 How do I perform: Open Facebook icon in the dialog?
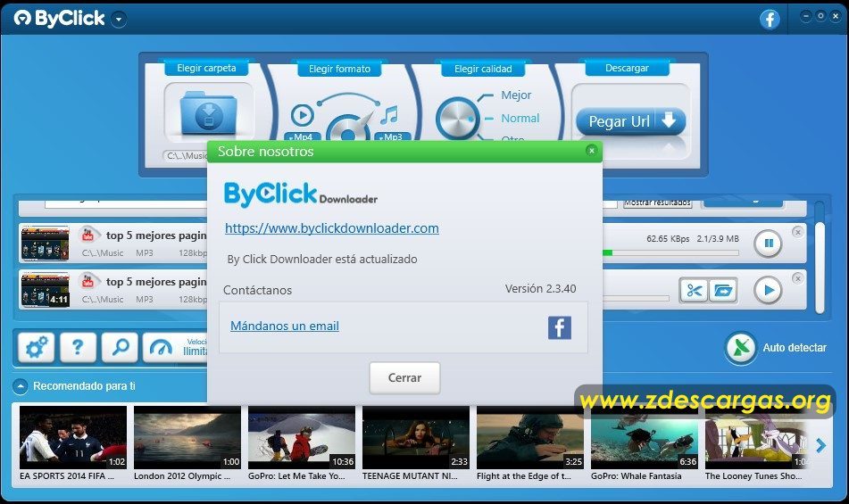(x=560, y=327)
